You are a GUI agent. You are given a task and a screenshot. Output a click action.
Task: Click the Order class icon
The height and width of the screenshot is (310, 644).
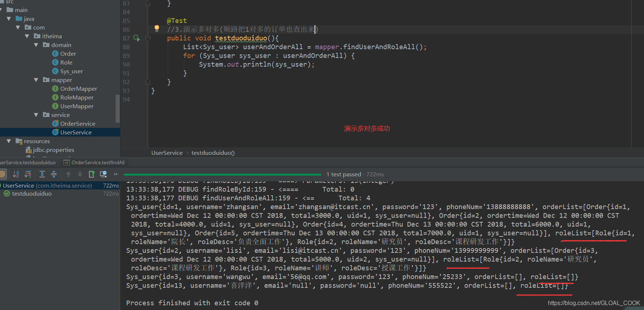click(x=55, y=54)
